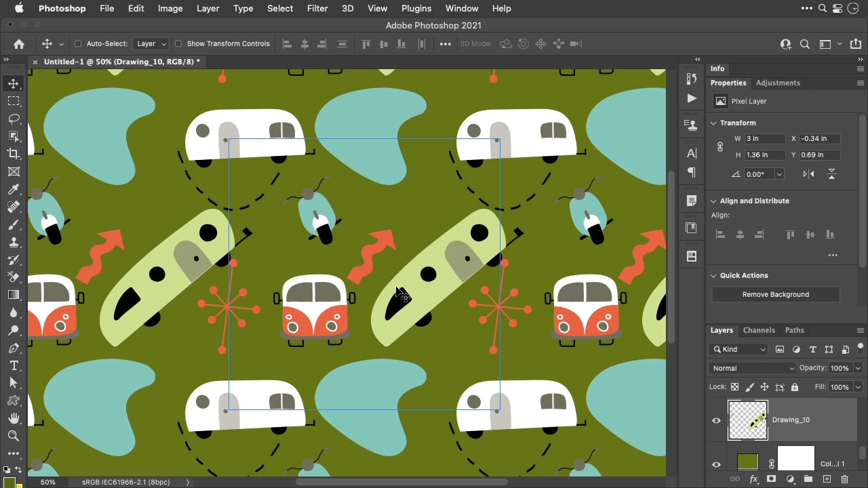Select the Clone Stamp tool

point(14,242)
